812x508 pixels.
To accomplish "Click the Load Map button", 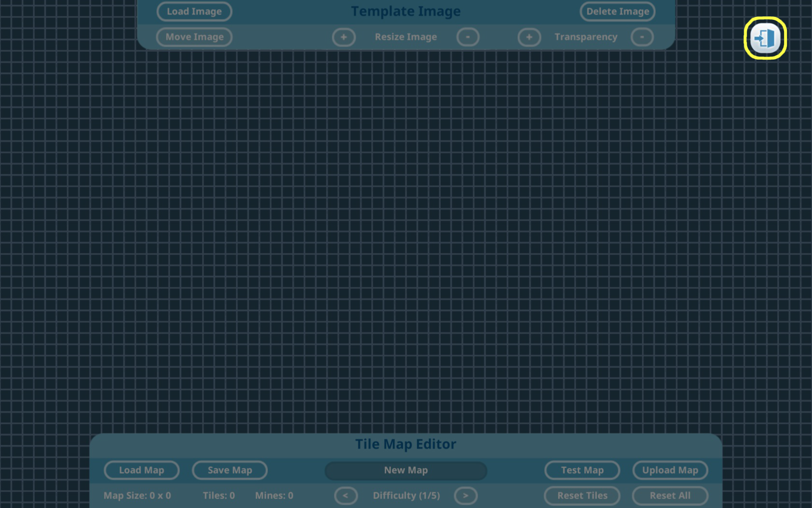I will (x=142, y=470).
